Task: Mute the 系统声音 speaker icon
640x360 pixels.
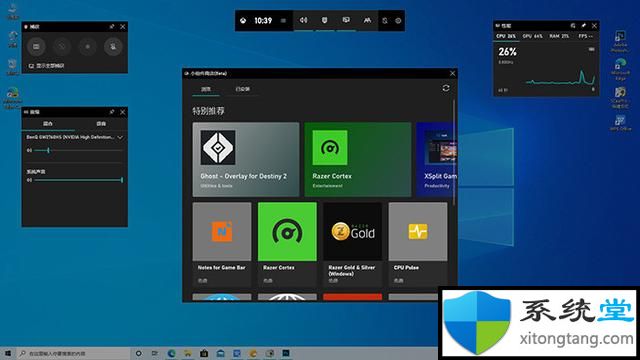Action: click(x=29, y=180)
